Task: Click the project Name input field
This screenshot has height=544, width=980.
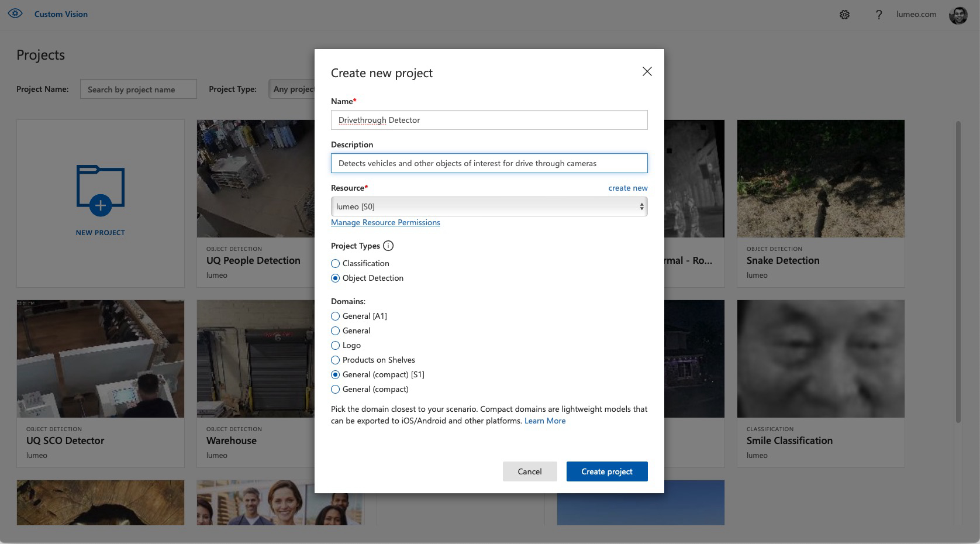Action: tap(489, 120)
